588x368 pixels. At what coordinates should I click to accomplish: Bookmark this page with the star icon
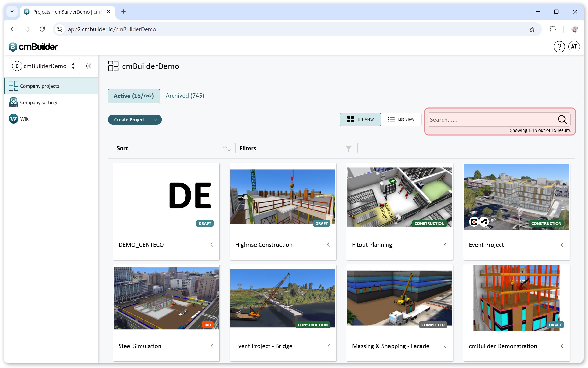(x=532, y=29)
